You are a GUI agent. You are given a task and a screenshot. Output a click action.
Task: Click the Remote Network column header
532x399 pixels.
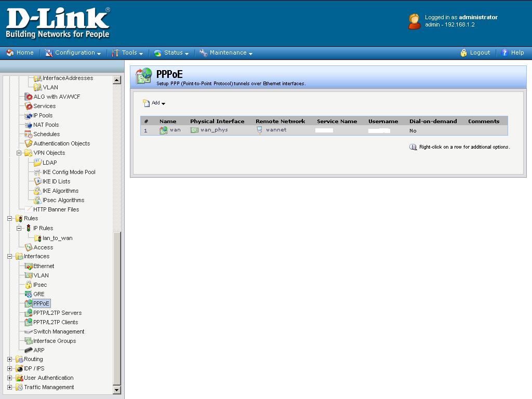pos(280,121)
